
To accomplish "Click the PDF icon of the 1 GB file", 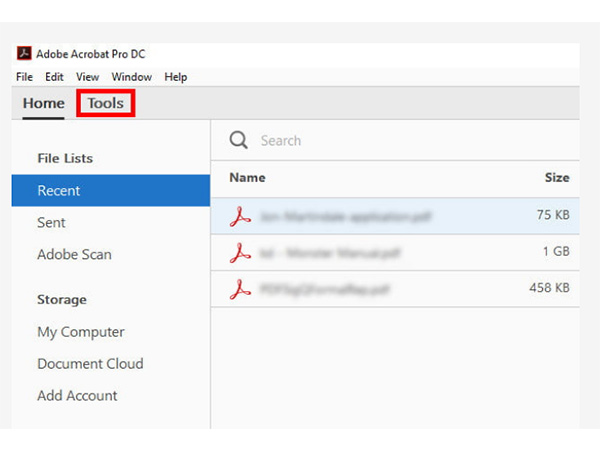I will pyautogui.click(x=240, y=252).
